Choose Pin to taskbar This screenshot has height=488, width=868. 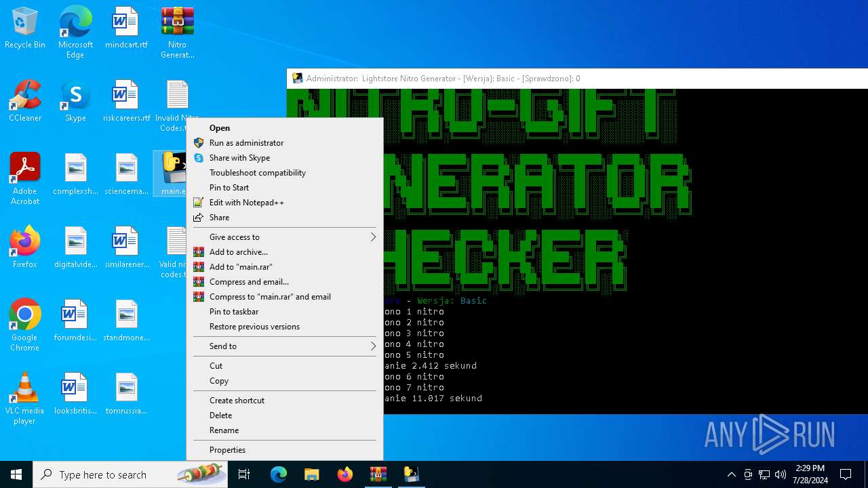[285, 312]
